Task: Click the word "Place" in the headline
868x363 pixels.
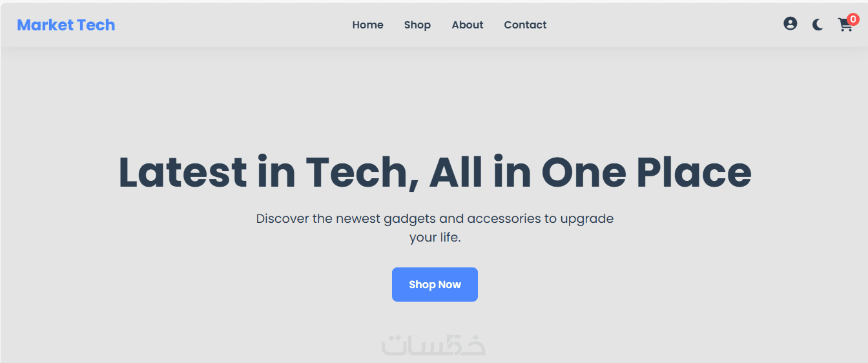Action: [694, 172]
